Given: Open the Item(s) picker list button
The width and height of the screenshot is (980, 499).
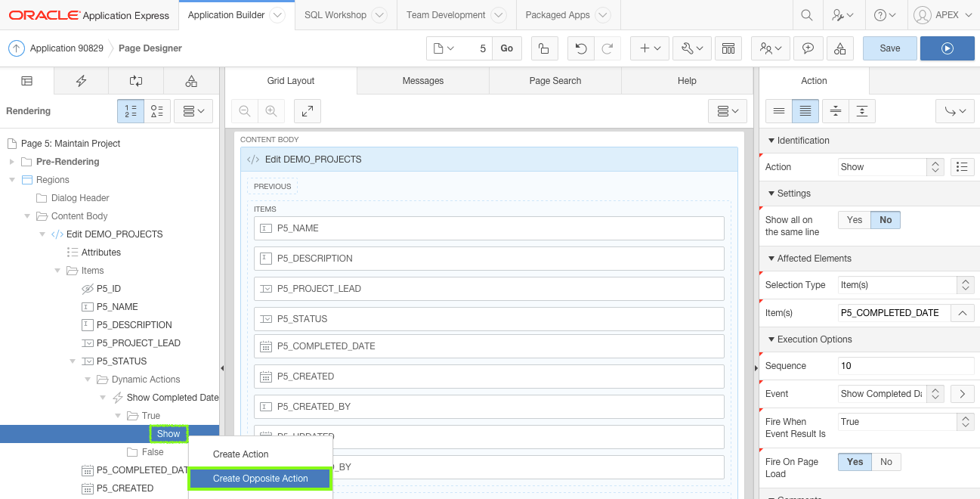Looking at the screenshot, I should click(962, 312).
